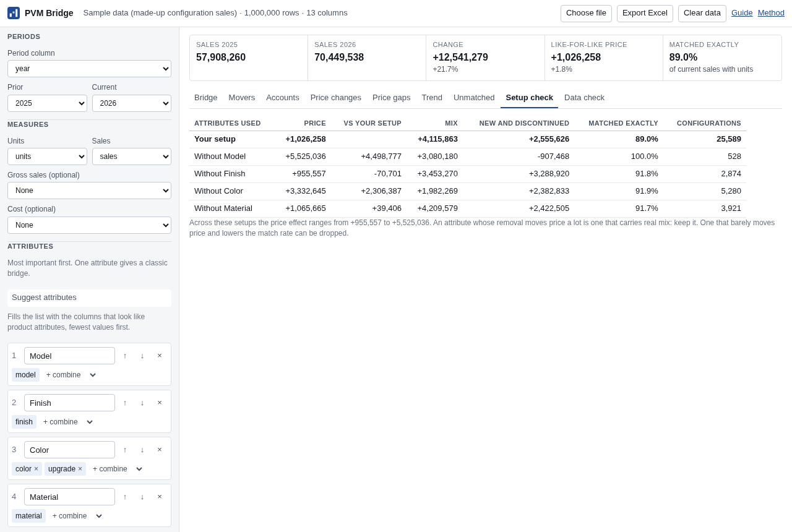
Task: Move Finish attribute up with arrow
Action: (x=125, y=403)
